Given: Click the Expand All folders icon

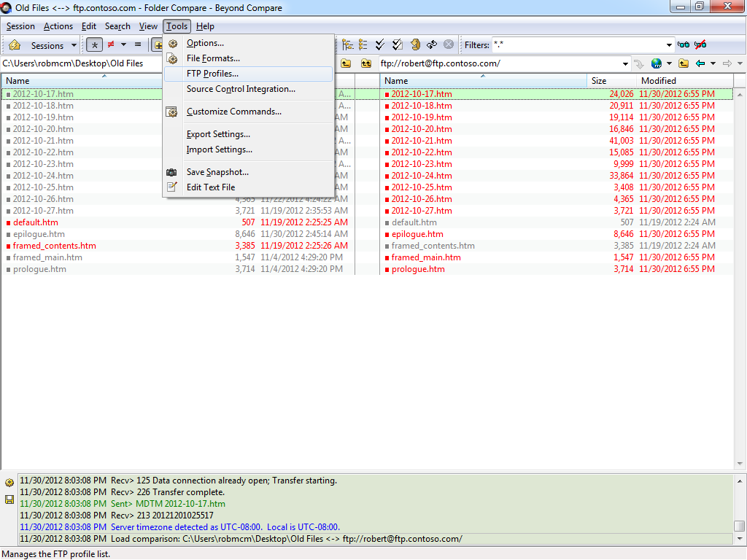Looking at the screenshot, I should 347,44.
